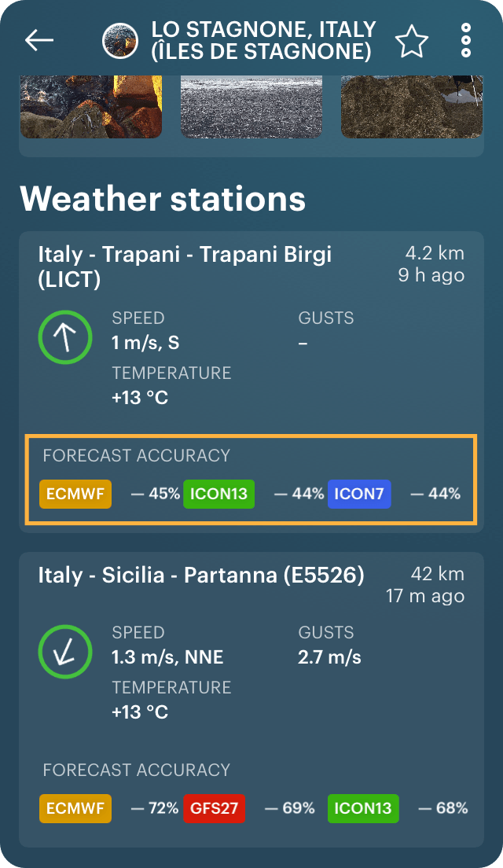This screenshot has height=868, width=503.
Task: Select the ICON13 badge for Partanna station
Action: point(363,808)
